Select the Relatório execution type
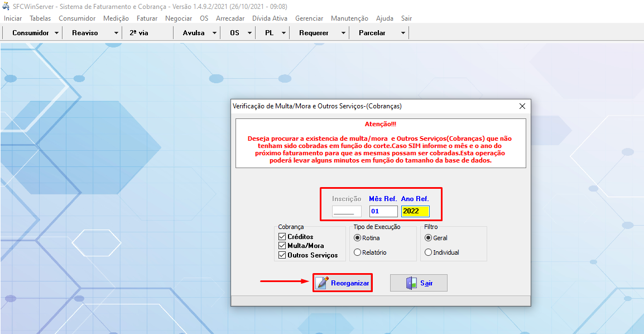 (358, 252)
